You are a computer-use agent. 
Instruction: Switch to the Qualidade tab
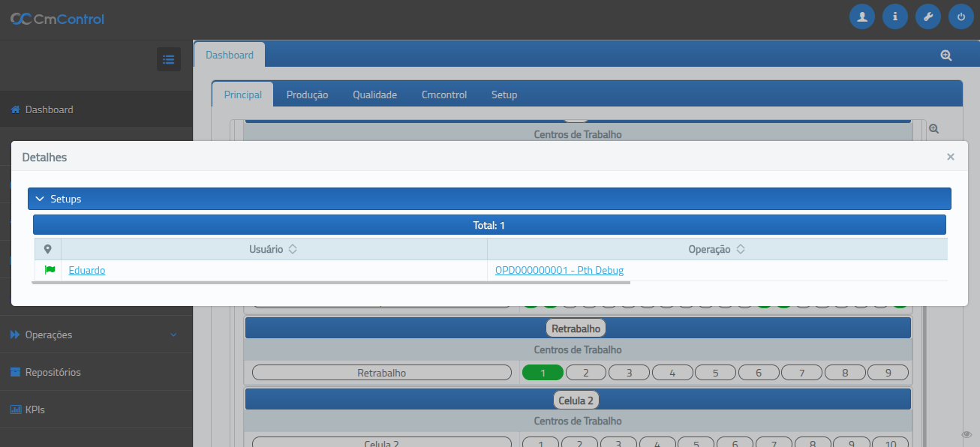374,94
